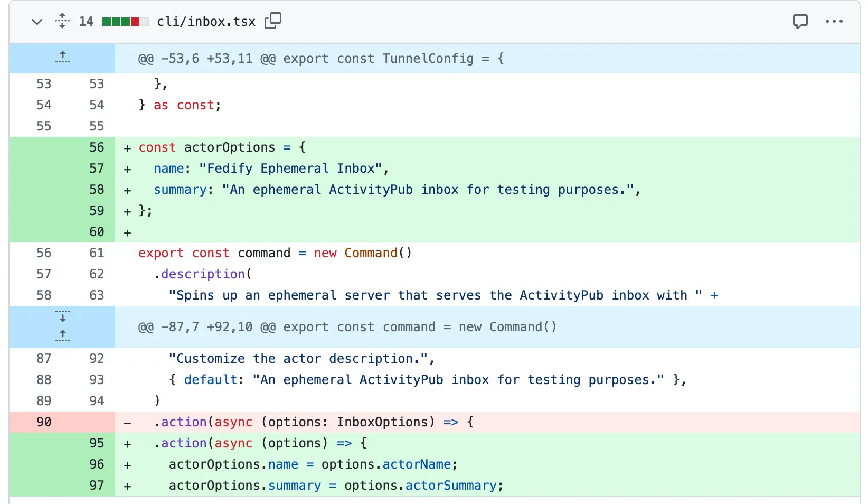
Task: Click new line number 58 beside 'summary:'
Action: [97, 190]
